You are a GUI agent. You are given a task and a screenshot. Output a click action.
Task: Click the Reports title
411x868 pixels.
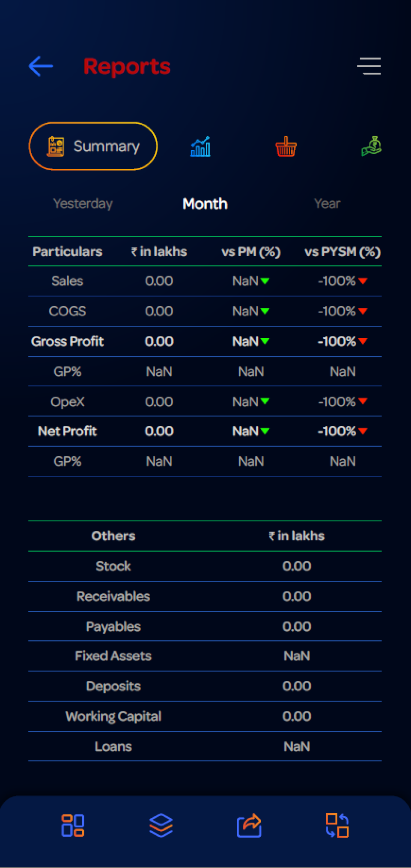[x=127, y=66]
